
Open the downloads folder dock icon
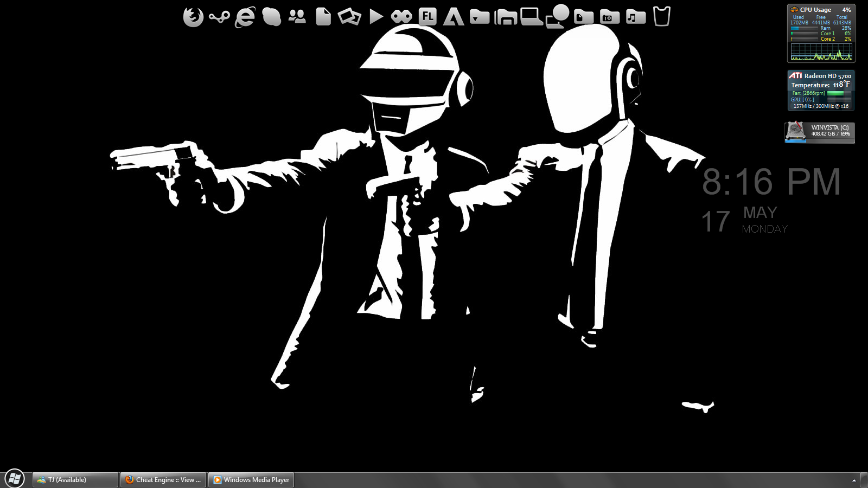pos(480,17)
